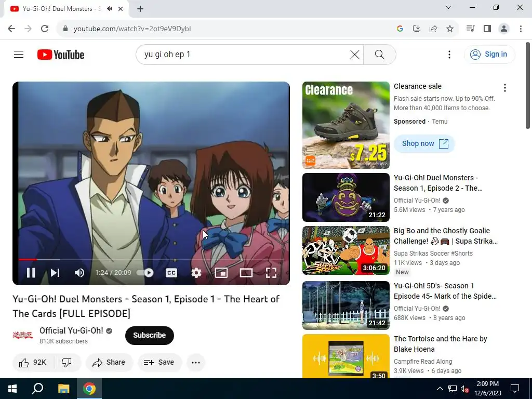The width and height of the screenshot is (532, 399).
Task: Toggle closed captions on the video
Action: pos(171,273)
